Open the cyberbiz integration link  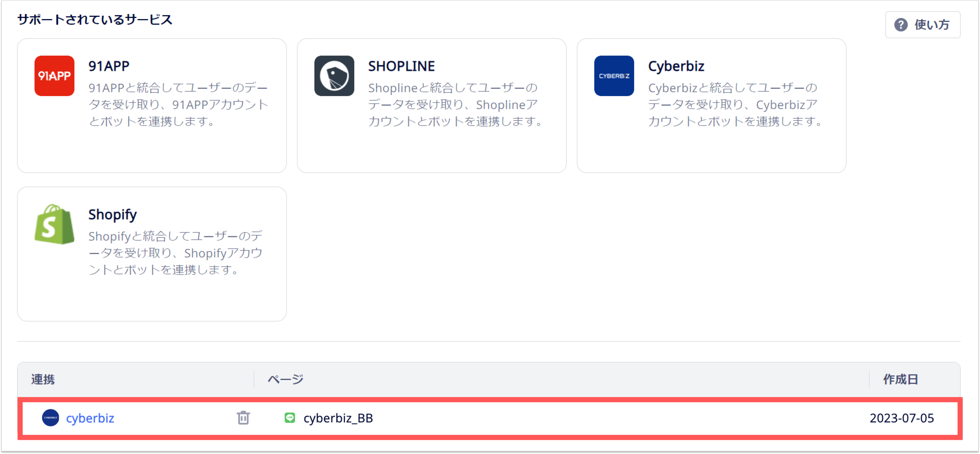click(x=90, y=418)
